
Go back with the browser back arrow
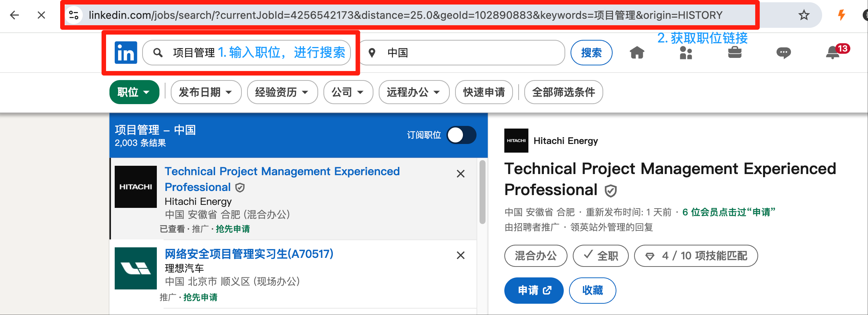pyautogui.click(x=15, y=15)
